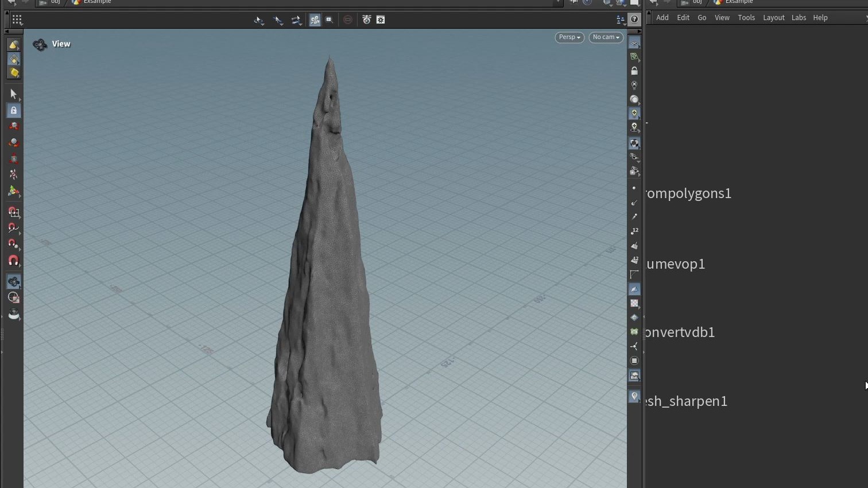
Task: Open the select visible geometry dropdown
Action: [x=296, y=20]
